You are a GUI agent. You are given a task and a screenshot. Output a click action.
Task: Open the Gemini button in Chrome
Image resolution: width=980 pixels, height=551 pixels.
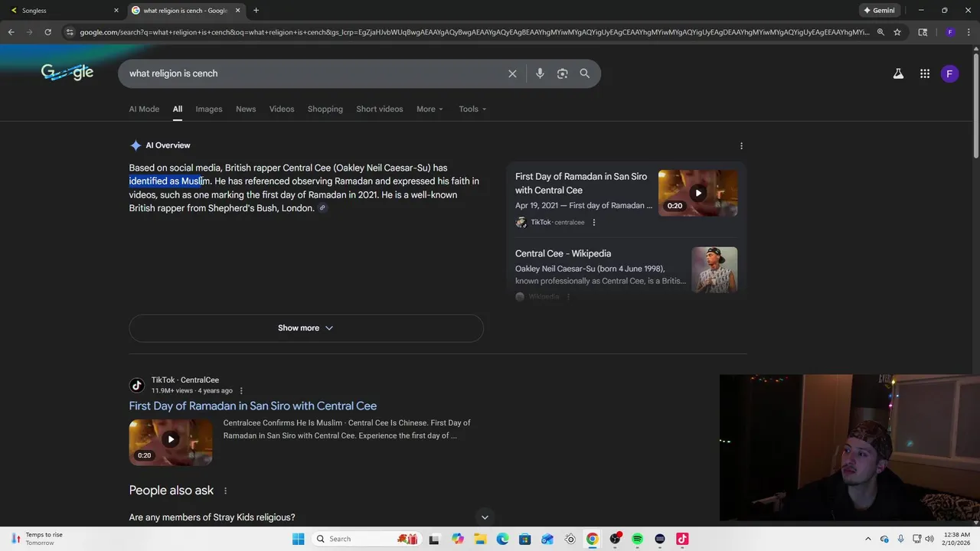879,10
